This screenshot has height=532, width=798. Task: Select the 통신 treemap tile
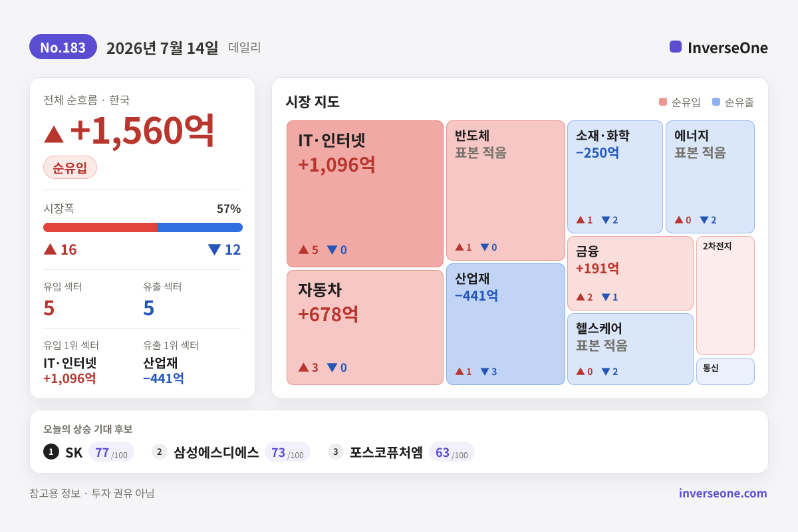click(726, 371)
